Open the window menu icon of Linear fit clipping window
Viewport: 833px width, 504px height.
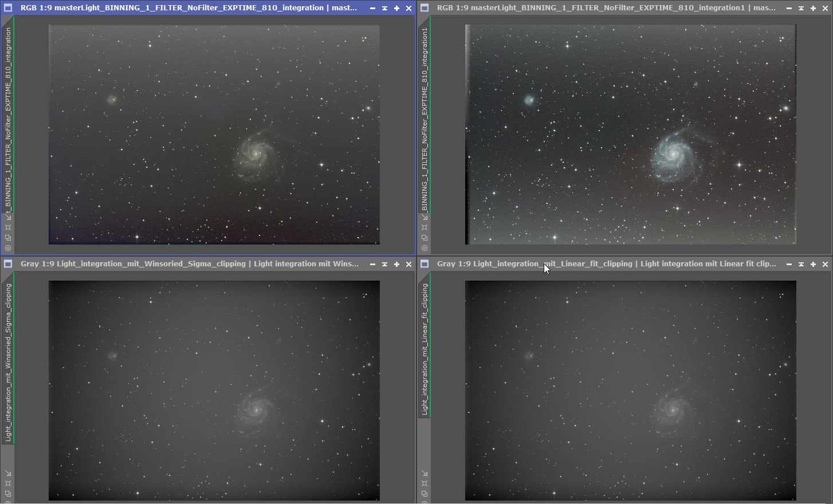(425, 264)
